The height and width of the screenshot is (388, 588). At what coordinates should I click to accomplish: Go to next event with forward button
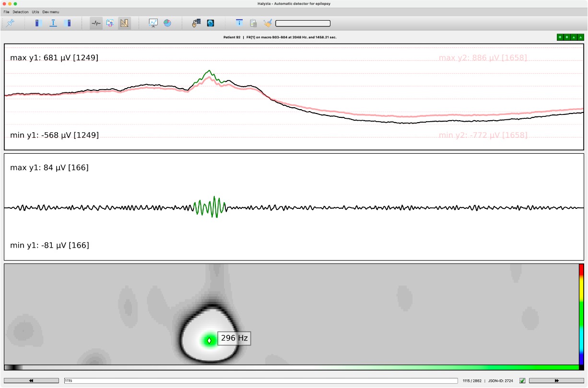pos(556,381)
